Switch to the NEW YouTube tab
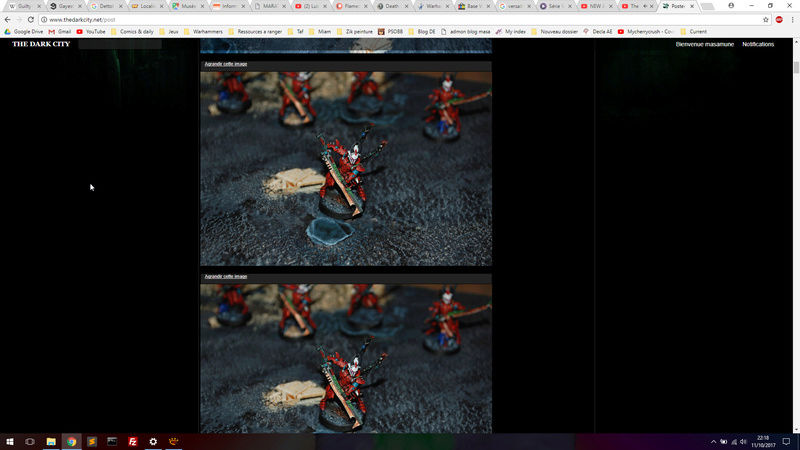The image size is (800, 450). (596, 6)
